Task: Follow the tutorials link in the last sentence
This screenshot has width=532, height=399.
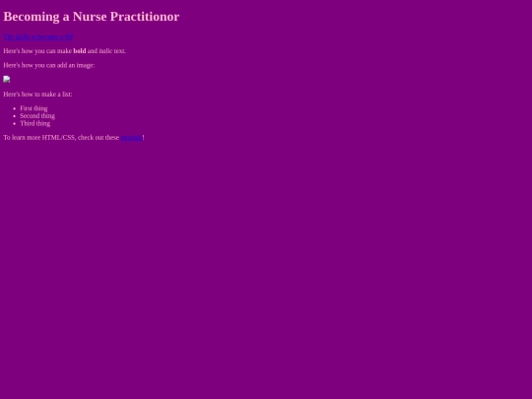Action: point(131,137)
